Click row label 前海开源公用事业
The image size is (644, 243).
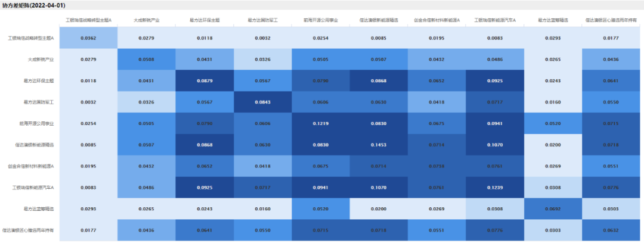pos(37,123)
